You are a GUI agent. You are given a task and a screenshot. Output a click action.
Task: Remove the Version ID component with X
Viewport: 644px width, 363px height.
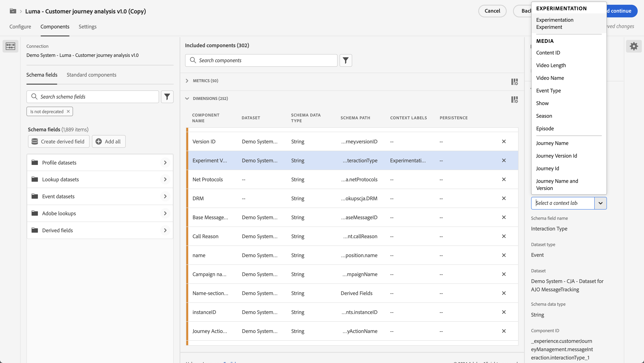pyautogui.click(x=504, y=141)
